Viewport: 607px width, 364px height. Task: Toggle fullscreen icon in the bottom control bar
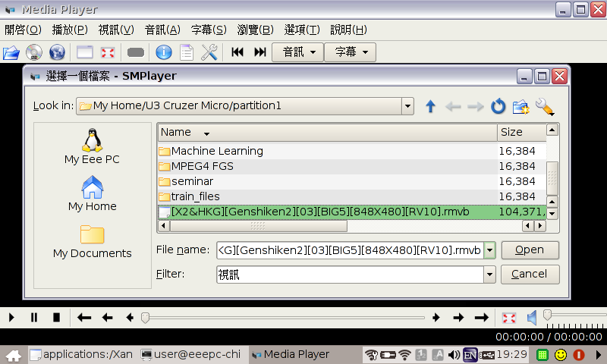510,317
